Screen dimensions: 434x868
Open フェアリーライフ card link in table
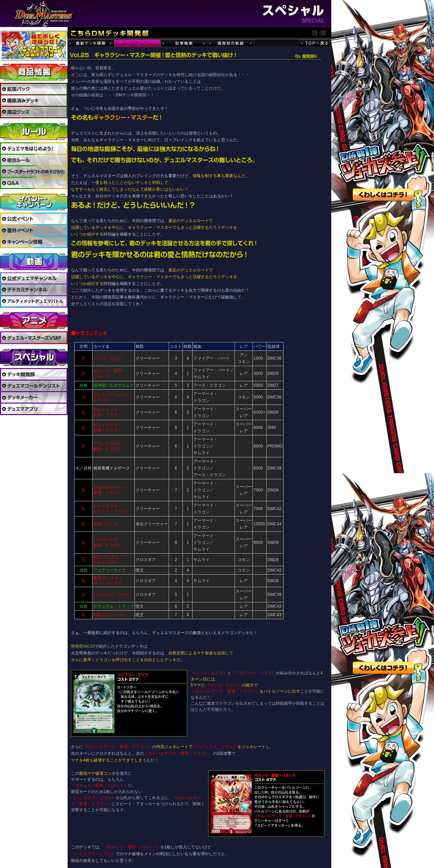tap(110, 570)
